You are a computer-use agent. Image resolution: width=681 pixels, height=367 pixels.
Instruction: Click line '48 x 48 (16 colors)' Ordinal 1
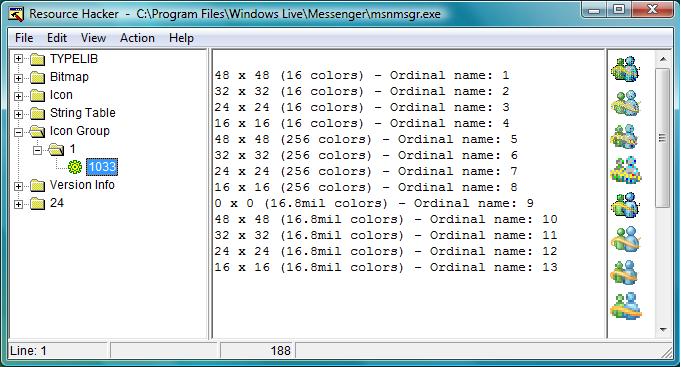[361, 76]
